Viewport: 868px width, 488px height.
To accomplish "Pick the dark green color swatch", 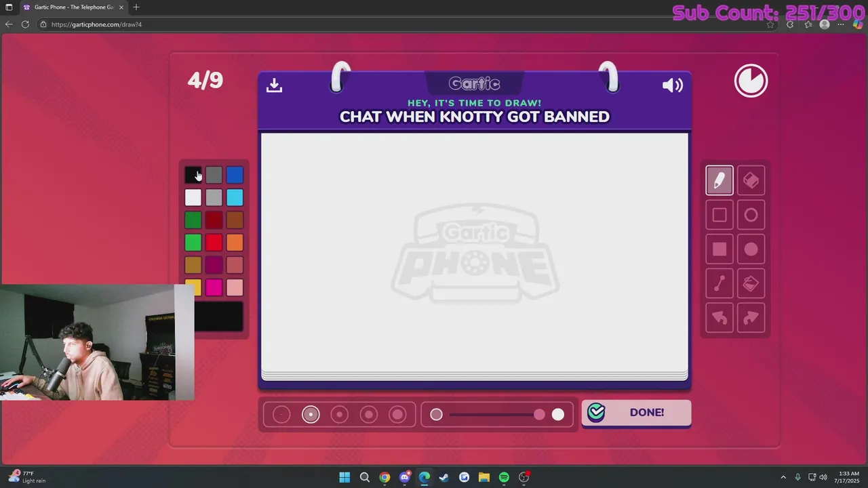I will pyautogui.click(x=193, y=220).
